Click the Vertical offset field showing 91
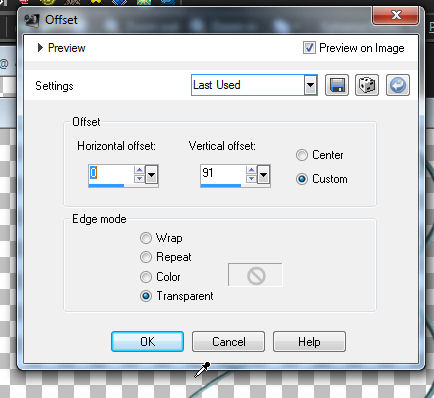 pos(223,173)
